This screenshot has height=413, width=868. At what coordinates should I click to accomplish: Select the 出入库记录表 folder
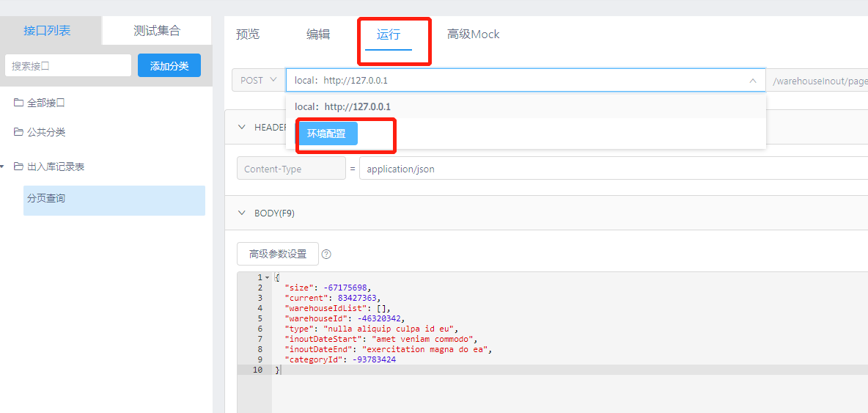pos(56,166)
